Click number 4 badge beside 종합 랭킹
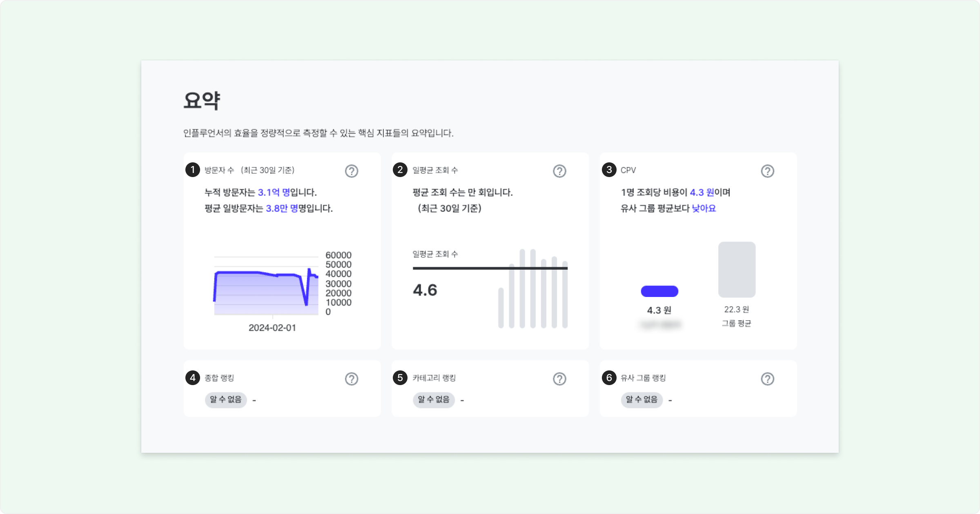 (x=193, y=378)
